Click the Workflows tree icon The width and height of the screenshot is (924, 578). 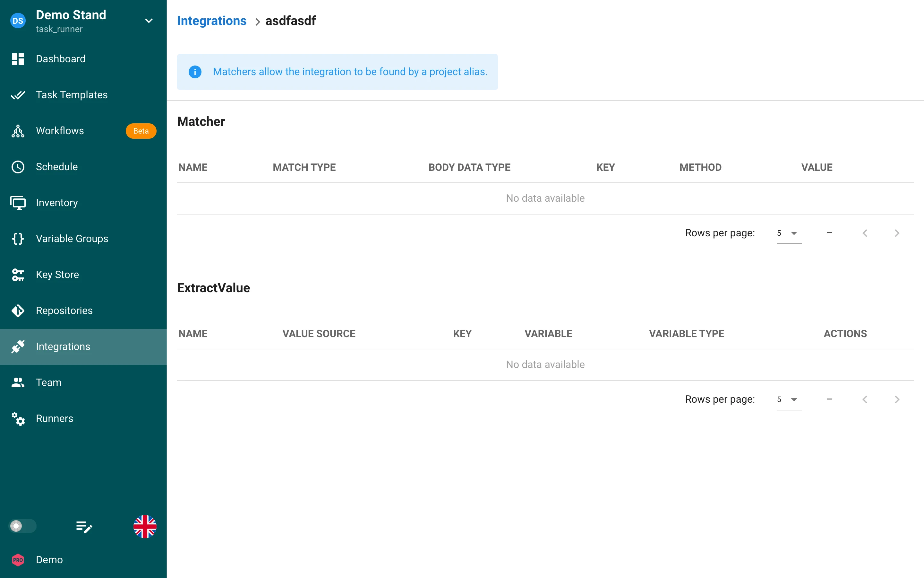(x=18, y=131)
